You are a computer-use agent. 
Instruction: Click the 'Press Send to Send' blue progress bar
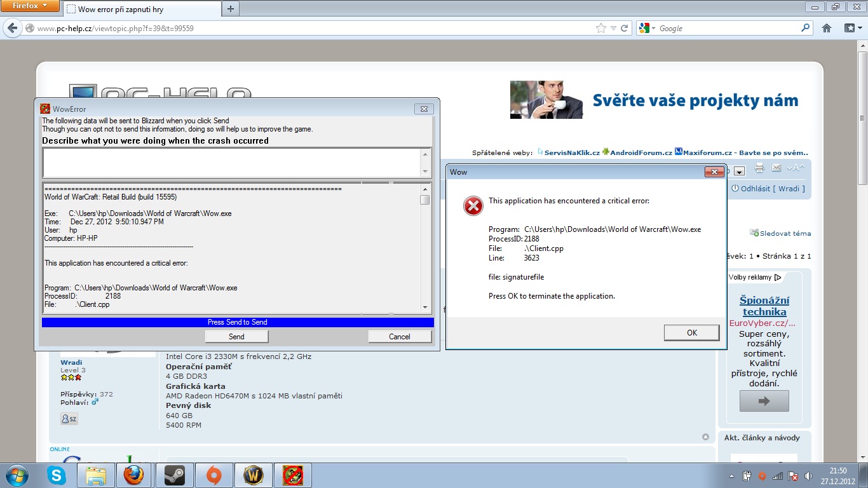(x=238, y=322)
